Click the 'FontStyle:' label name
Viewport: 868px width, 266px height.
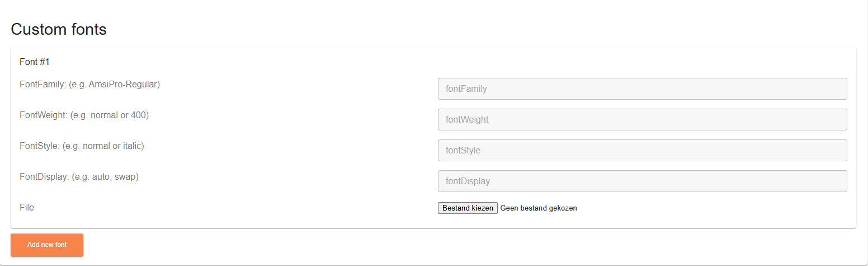click(x=40, y=146)
